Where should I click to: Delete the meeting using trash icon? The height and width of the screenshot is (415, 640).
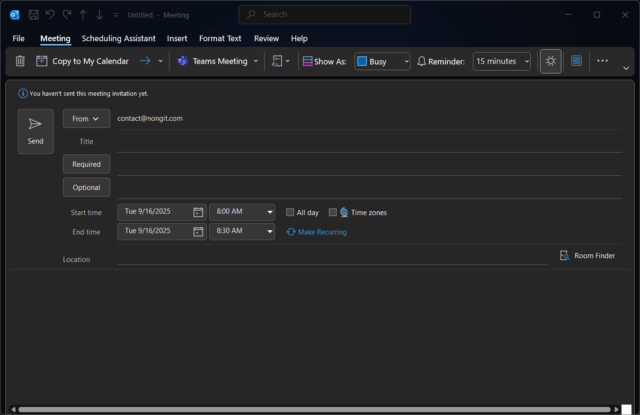[20, 61]
